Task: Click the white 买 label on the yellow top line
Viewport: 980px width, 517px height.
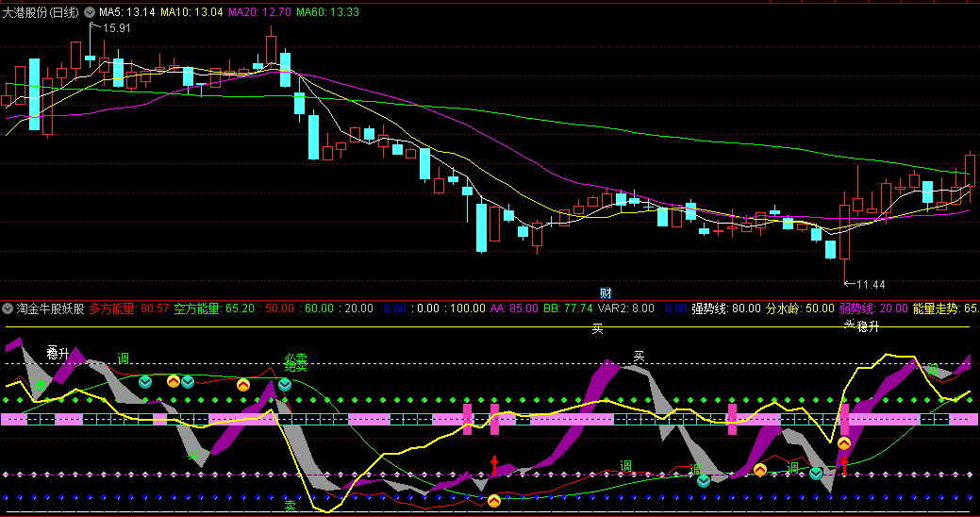Action: (597, 329)
